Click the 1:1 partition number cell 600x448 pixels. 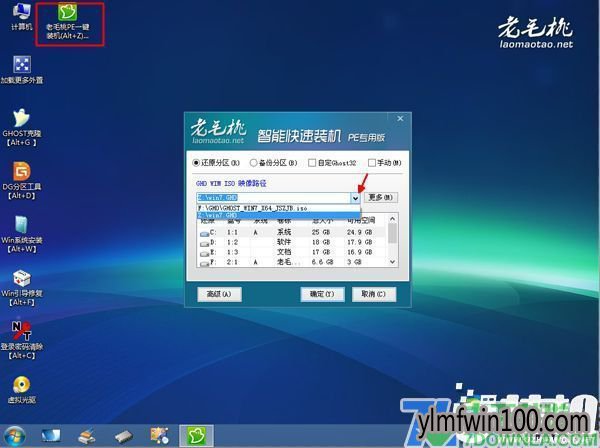coord(232,232)
